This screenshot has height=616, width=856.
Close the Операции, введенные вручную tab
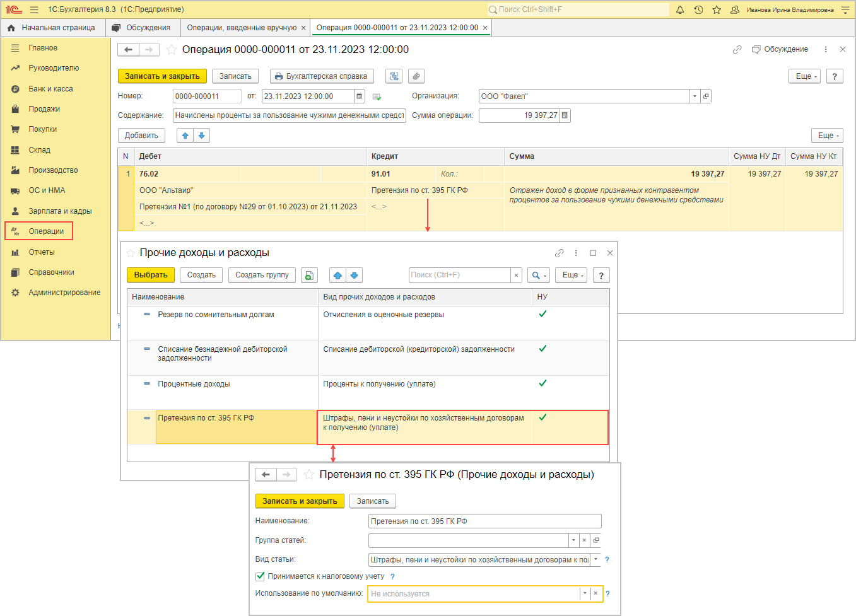[303, 28]
